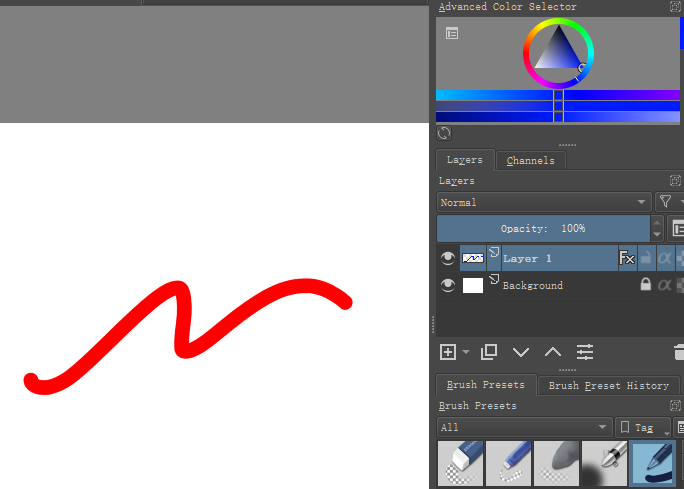Open the layer filter funnel menu
684x489 pixels.
(x=666, y=202)
